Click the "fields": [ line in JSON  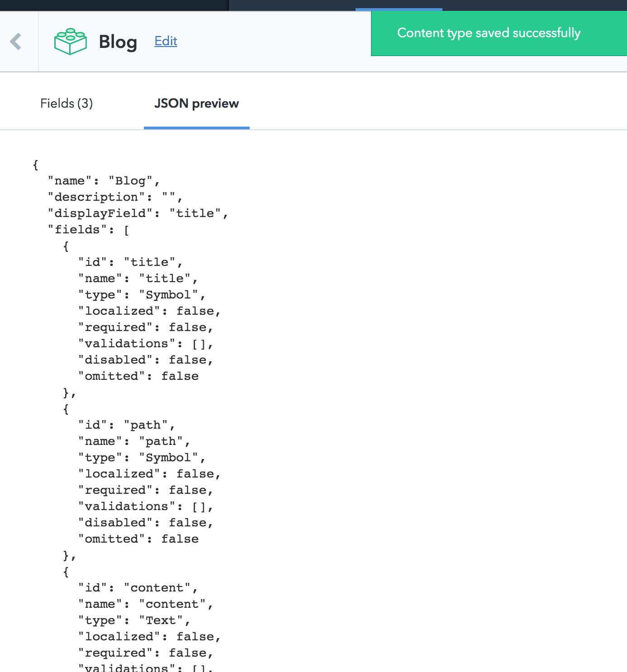[89, 230]
